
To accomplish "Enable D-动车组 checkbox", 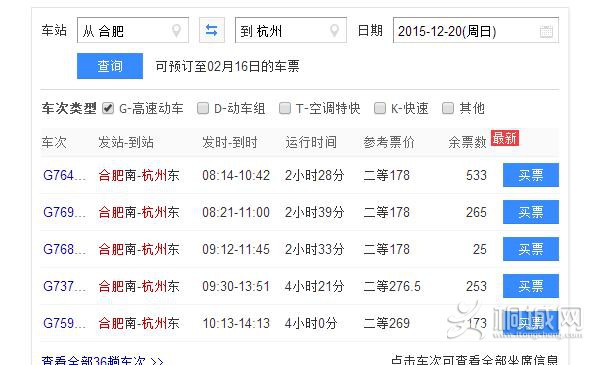I will click(203, 108).
